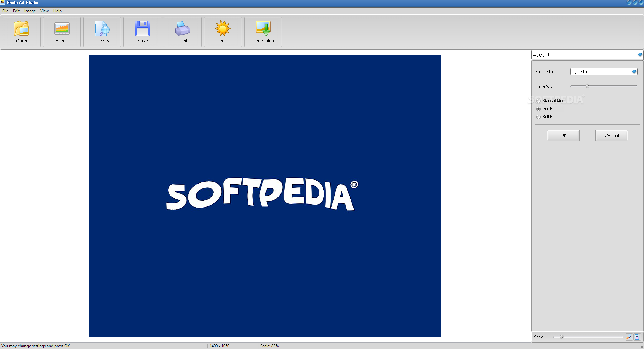Viewport: 644px width, 349px height.
Task: Open the File menu
Action: [x=5, y=11]
